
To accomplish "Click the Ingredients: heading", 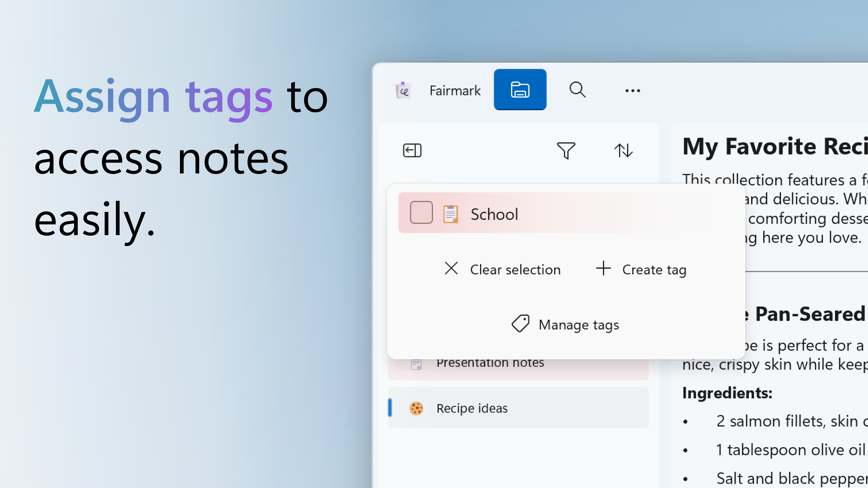I will (x=727, y=393).
